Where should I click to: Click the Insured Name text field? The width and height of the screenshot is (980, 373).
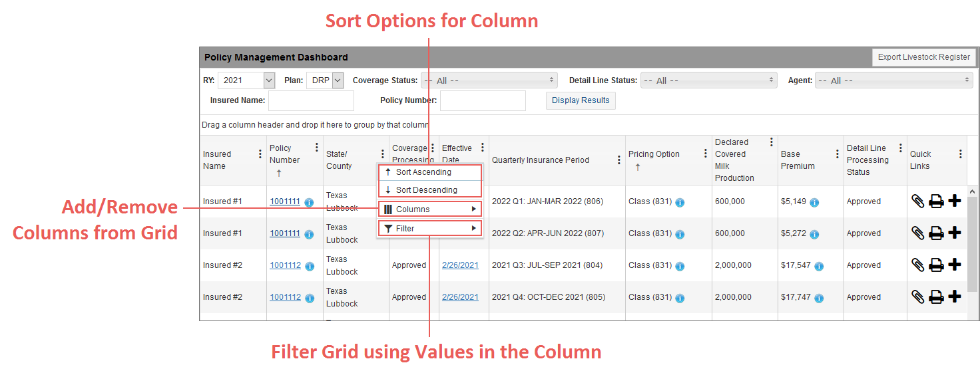311,100
